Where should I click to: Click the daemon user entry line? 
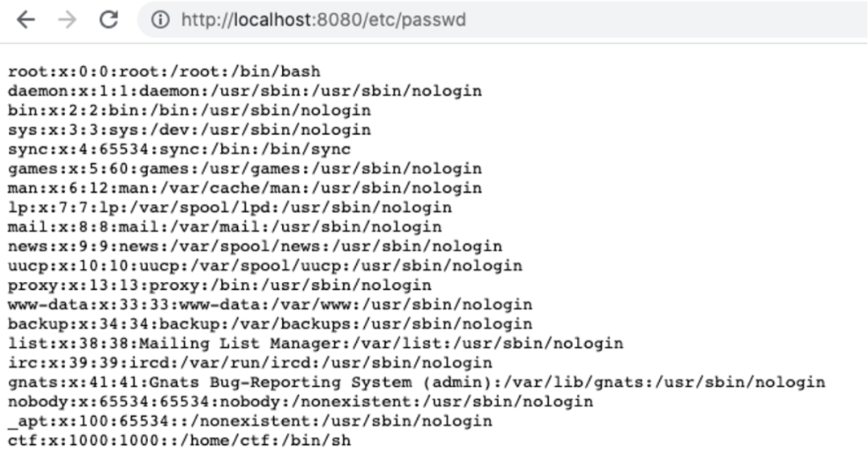point(244,92)
